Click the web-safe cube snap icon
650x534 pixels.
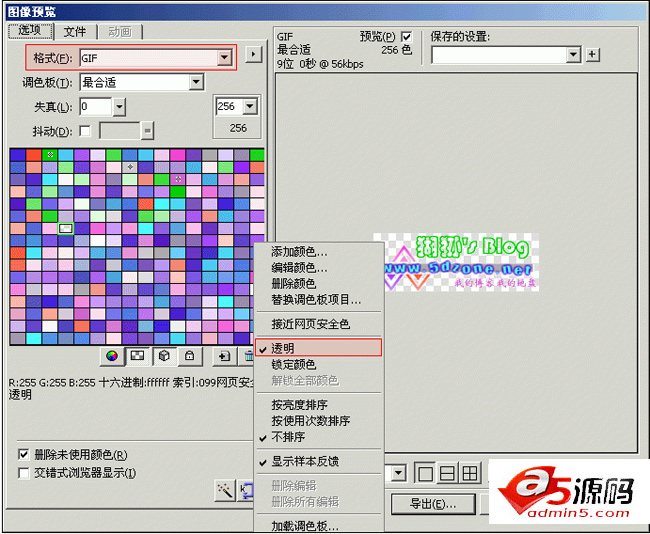coord(164,357)
